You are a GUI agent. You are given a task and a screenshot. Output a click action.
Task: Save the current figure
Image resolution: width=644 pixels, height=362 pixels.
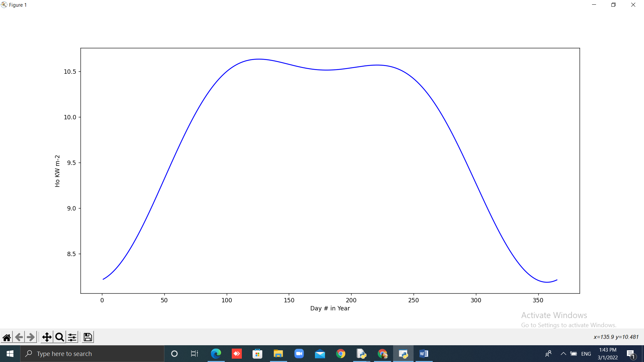87,337
